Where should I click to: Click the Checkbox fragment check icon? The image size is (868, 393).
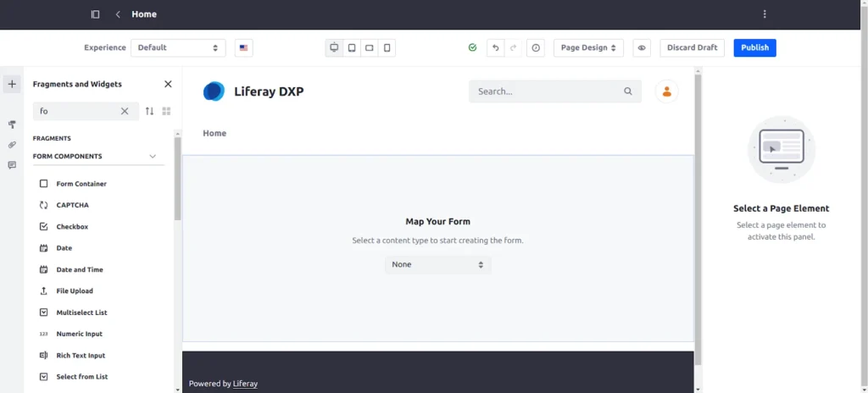[x=44, y=227]
